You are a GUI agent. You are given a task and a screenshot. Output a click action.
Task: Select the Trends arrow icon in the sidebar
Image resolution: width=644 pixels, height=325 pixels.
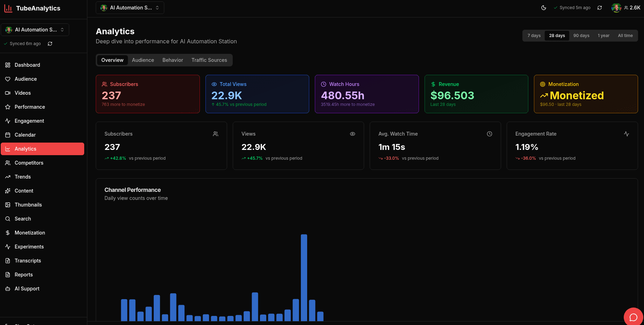pyautogui.click(x=8, y=176)
